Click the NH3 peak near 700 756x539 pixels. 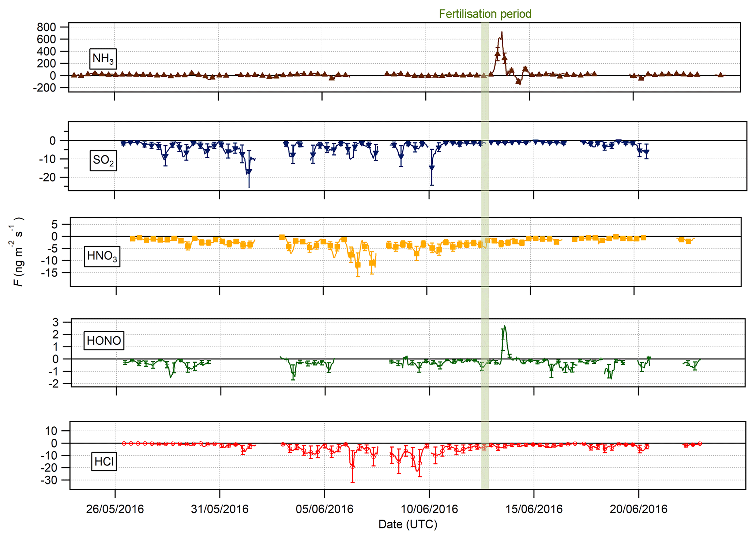pyautogui.click(x=501, y=33)
